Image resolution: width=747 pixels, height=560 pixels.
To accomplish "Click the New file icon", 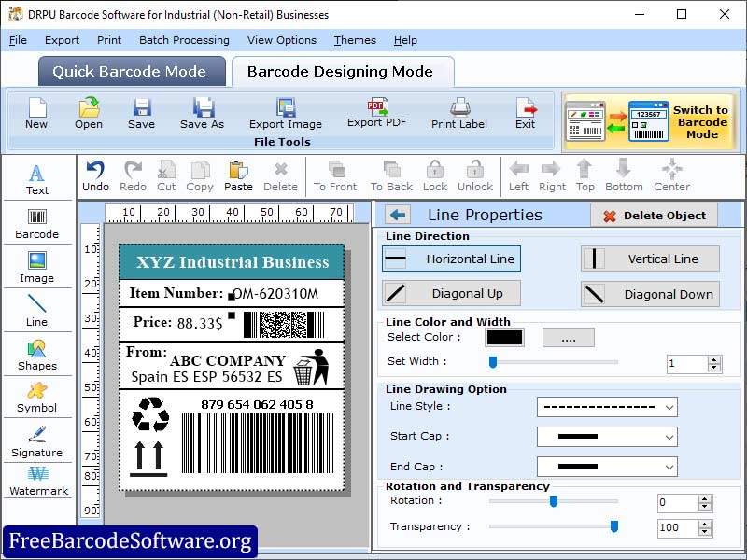I will point(36,113).
